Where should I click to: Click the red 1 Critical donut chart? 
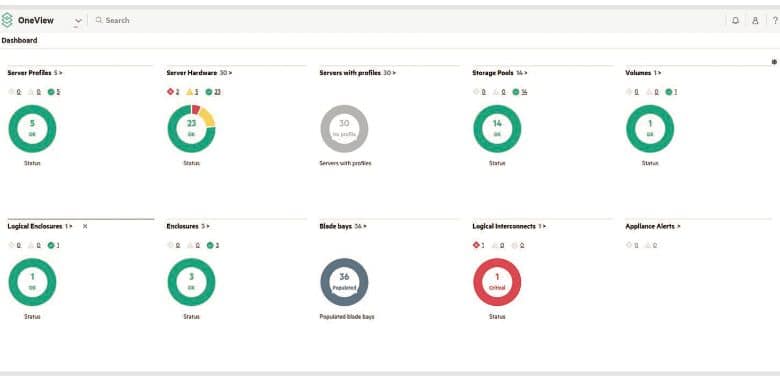coord(497,282)
